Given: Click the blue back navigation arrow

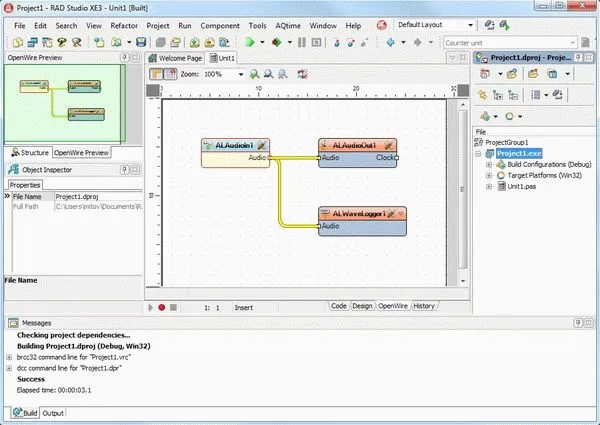Looking at the screenshot, I should coord(389,43).
